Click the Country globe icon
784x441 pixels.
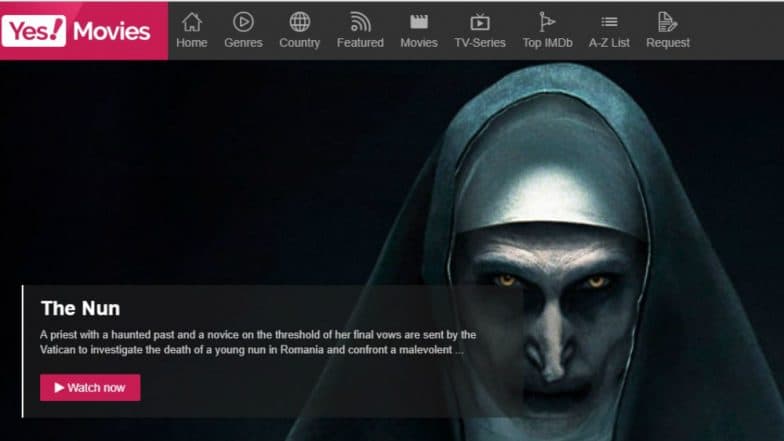300,22
